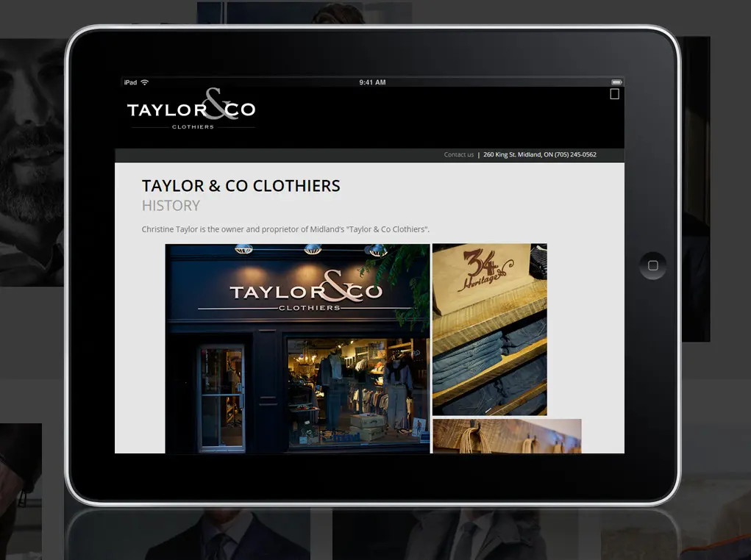Click the TAYLOR & CO CLOTHIERS heading
This screenshot has height=560, width=751.
point(241,186)
